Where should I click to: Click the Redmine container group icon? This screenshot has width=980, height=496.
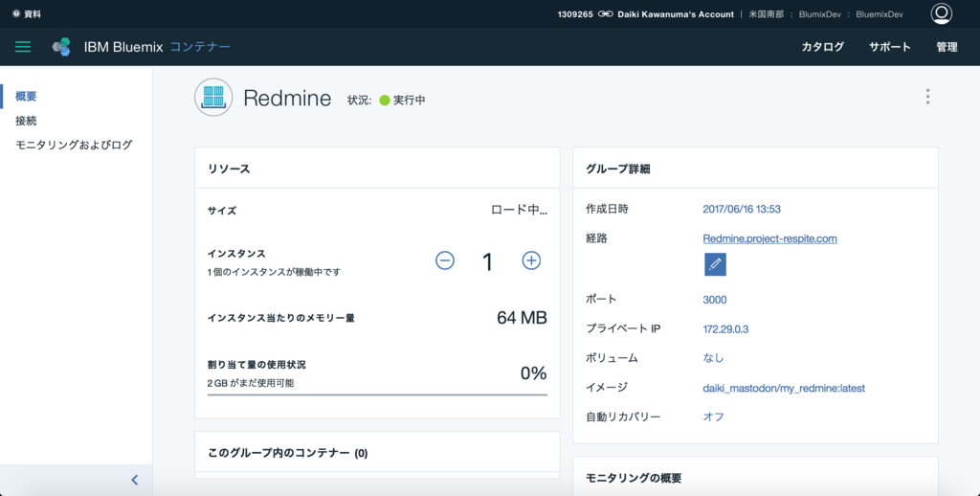click(x=213, y=97)
